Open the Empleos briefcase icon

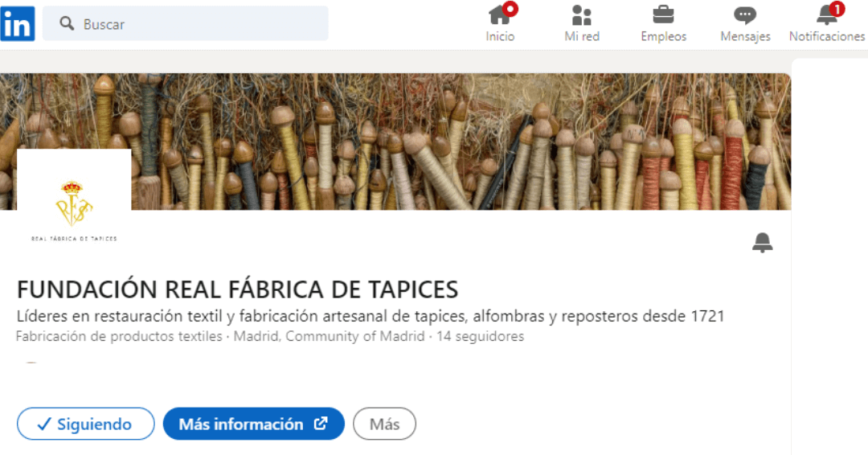point(663,15)
